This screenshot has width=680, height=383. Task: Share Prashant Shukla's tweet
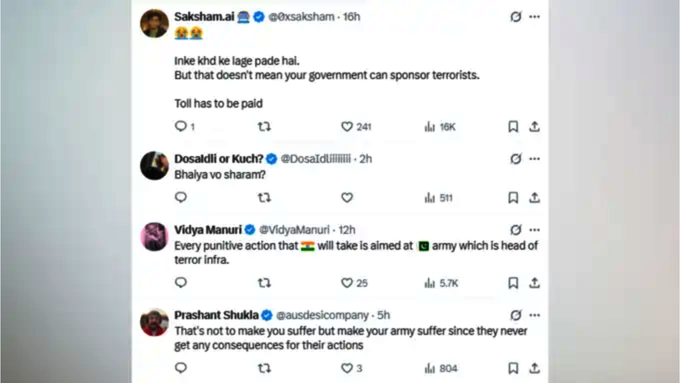click(x=534, y=368)
